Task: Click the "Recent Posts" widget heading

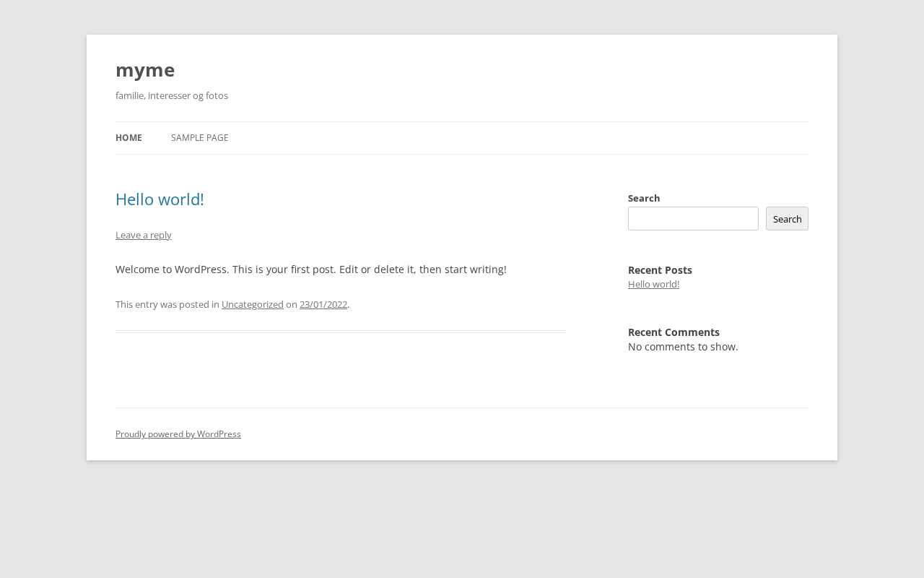Action: [x=660, y=270]
